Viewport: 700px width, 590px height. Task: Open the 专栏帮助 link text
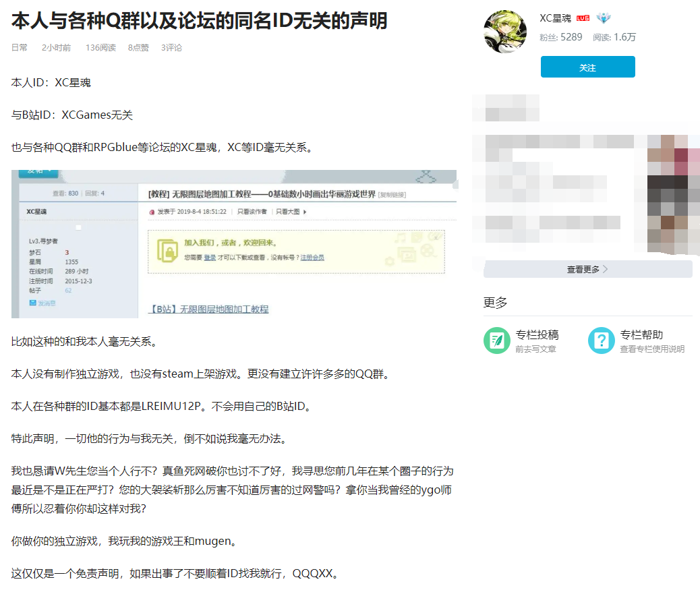click(641, 334)
